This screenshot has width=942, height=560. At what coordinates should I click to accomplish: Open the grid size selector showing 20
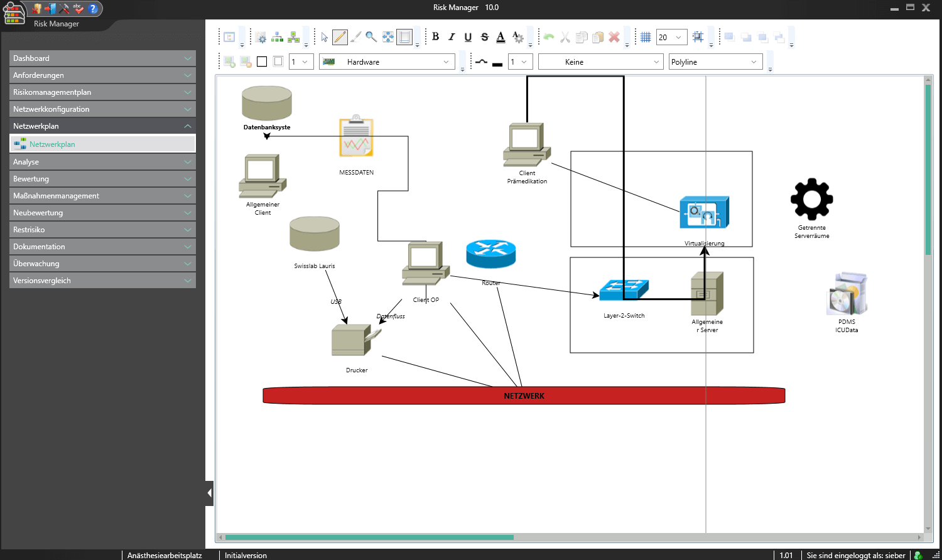pyautogui.click(x=671, y=37)
